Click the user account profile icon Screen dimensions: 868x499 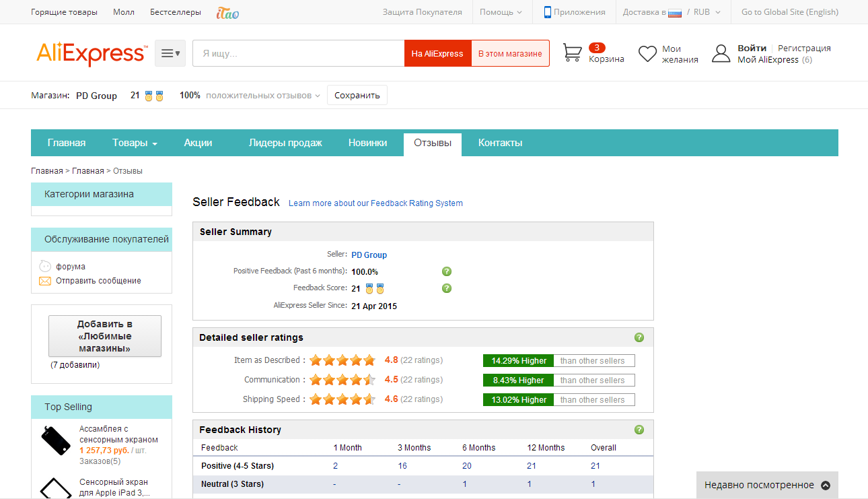pos(721,54)
